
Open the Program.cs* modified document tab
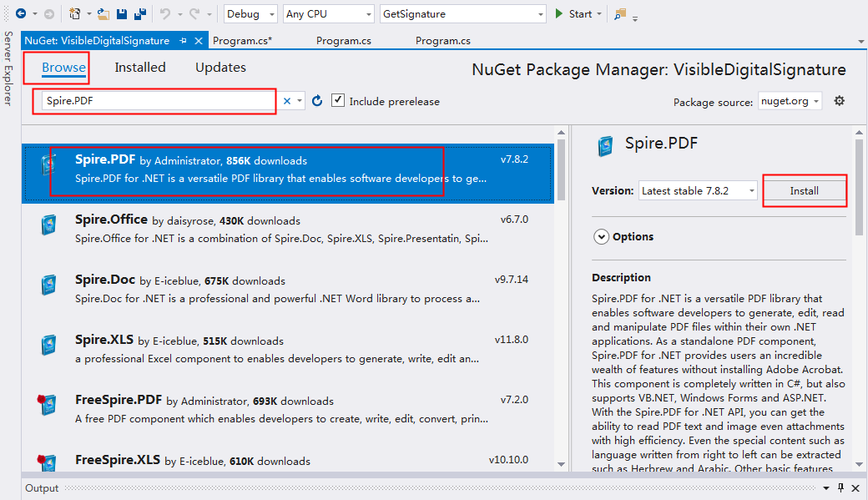coord(243,40)
